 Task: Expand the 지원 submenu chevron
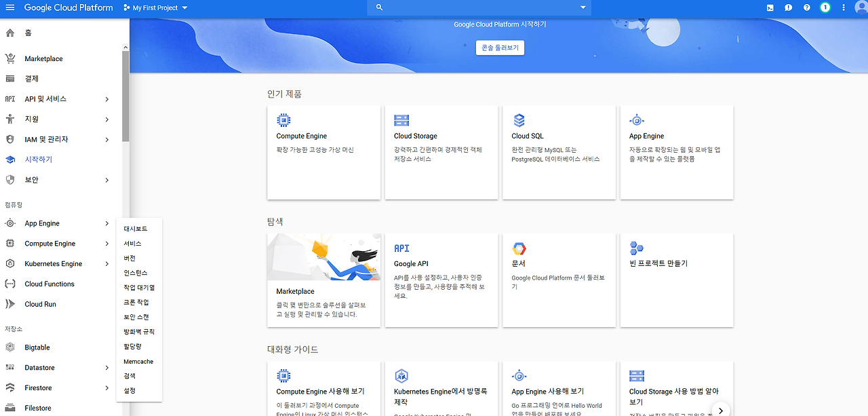coord(107,119)
